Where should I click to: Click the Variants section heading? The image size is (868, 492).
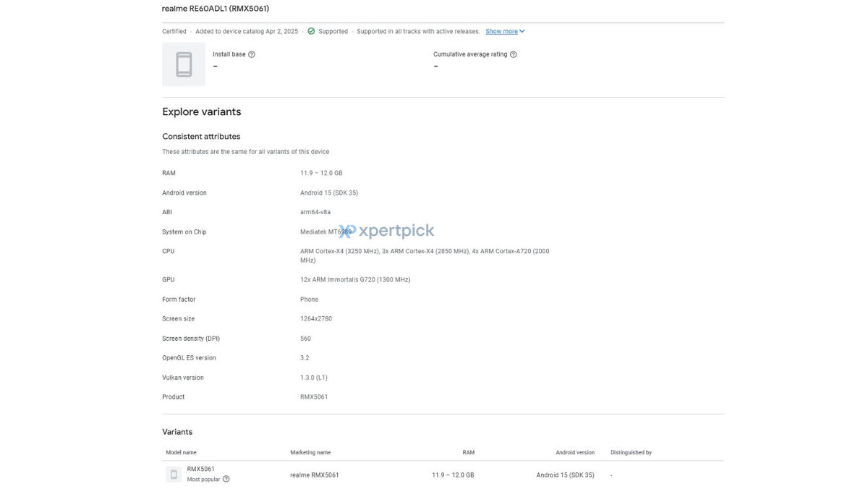tap(177, 432)
